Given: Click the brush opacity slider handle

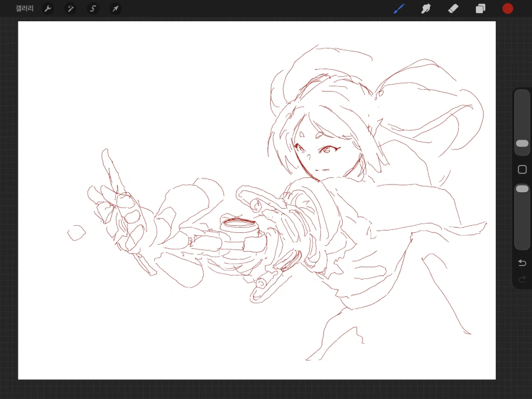Looking at the screenshot, I should pyautogui.click(x=522, y=189).
